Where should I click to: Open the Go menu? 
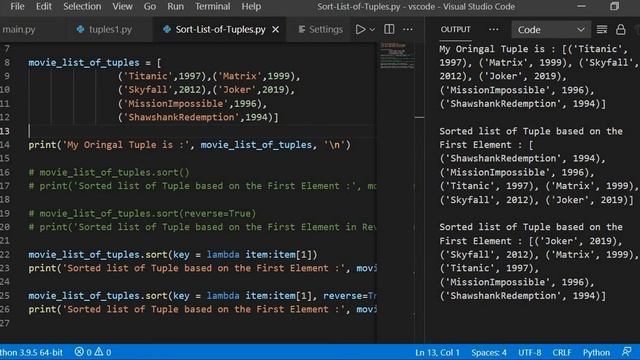[150, 7]
